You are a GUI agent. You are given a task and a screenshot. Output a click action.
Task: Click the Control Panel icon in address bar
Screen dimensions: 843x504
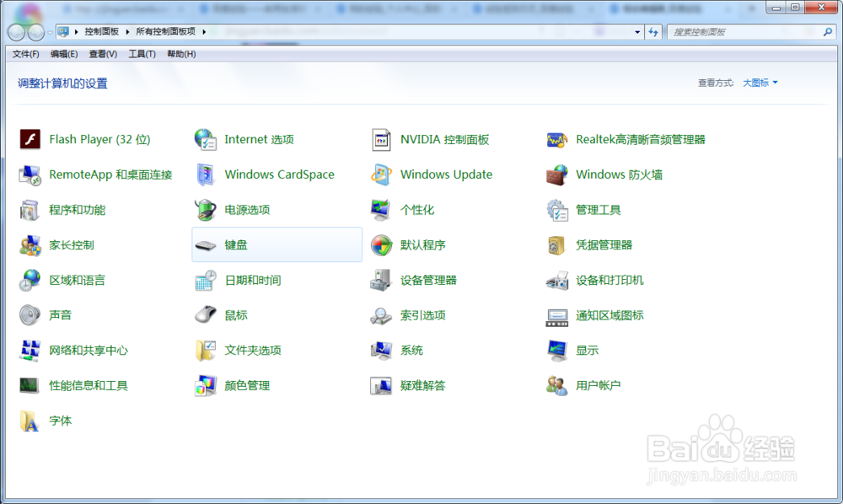tap(63, 32)
